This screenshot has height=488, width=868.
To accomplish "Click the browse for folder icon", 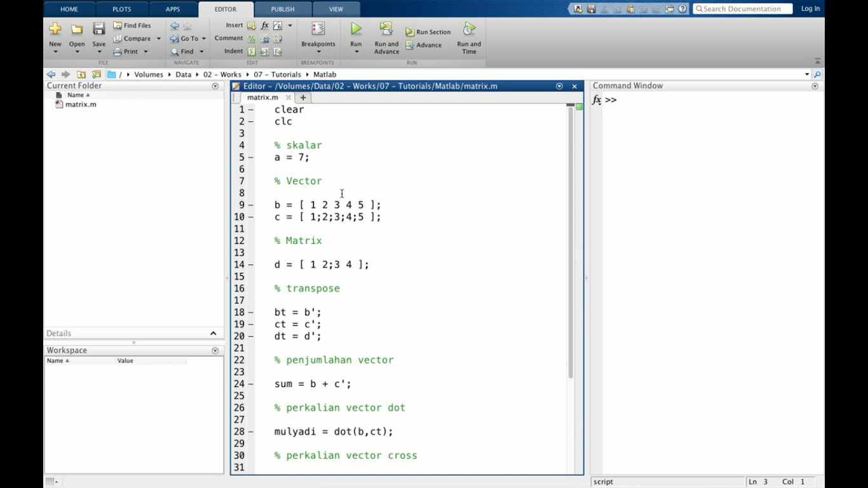I will pos(97,74).
